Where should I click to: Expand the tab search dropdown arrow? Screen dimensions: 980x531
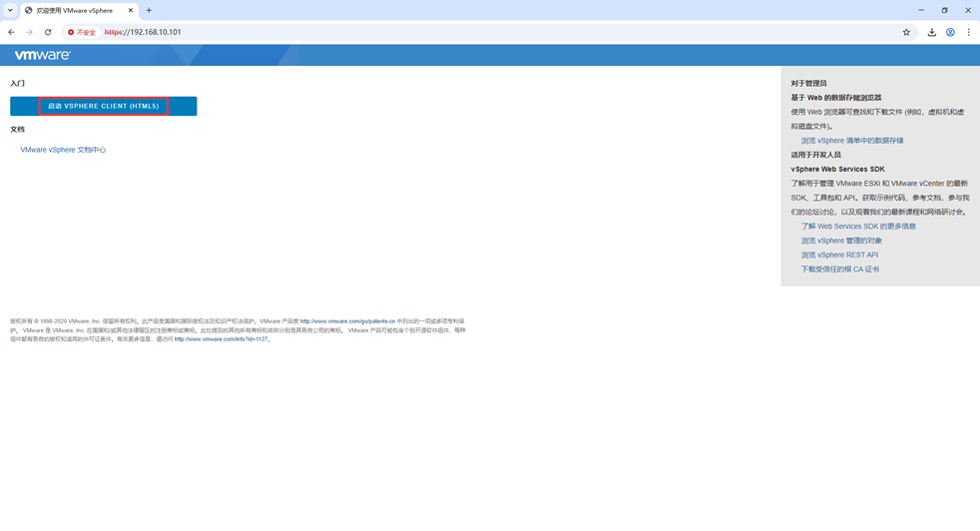[x=10, y=10]
